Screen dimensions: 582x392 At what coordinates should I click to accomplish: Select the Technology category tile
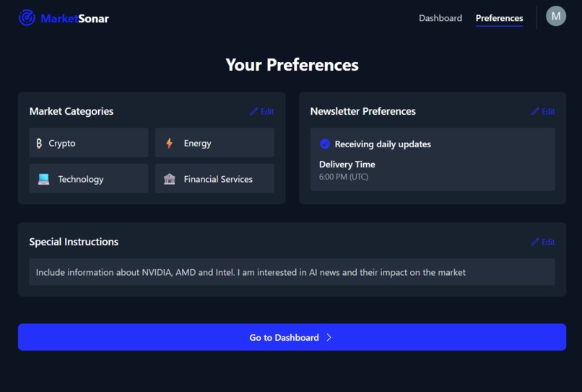point(89,178)
